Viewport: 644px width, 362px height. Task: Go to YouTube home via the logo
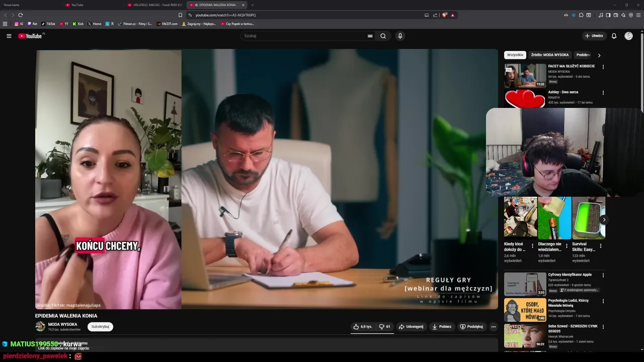click(x=30, y=36)
